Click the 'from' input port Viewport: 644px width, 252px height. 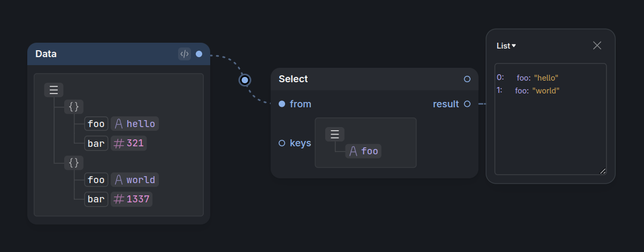(x=282, y=104)
